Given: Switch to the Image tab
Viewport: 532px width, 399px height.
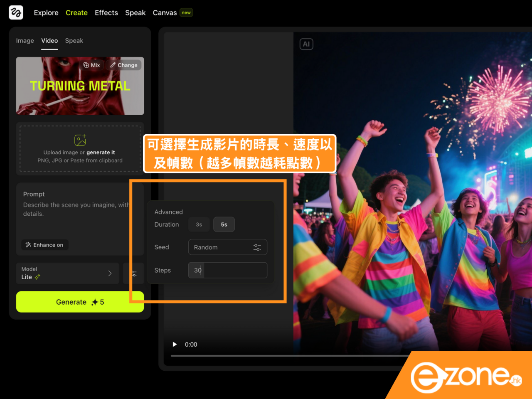Looking at the screenshot, I should 25,41.
